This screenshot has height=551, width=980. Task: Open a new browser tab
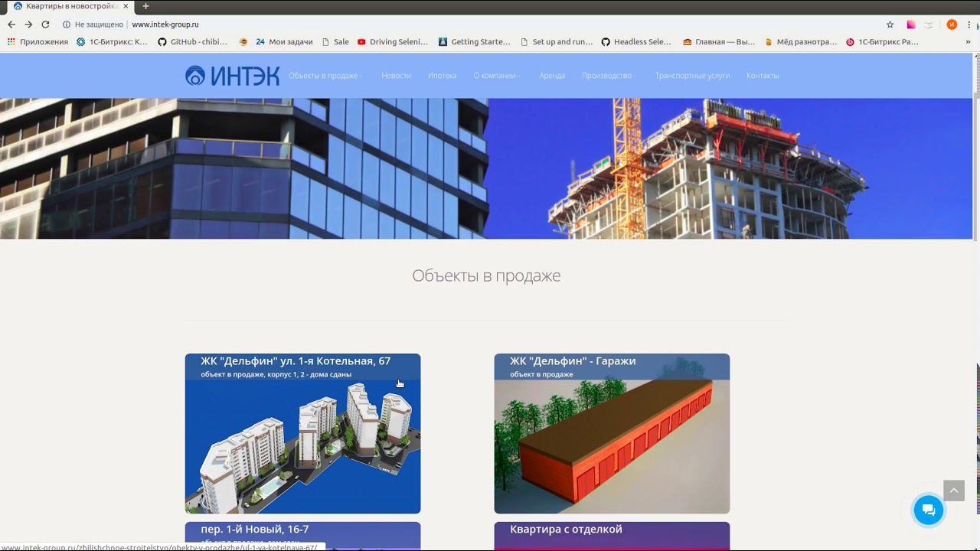click(x=145, y=6)
